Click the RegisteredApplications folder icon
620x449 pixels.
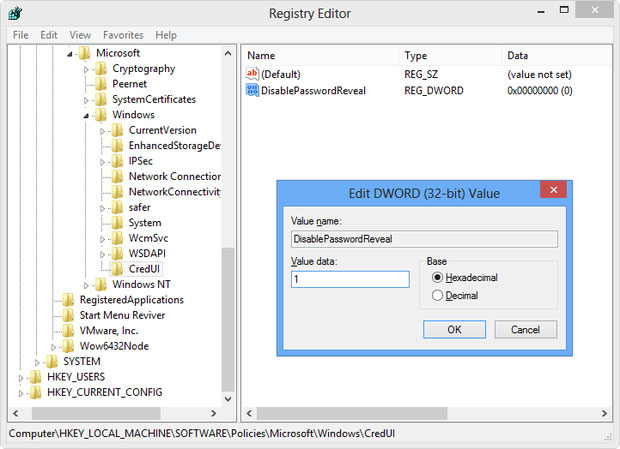coord(68,300)
